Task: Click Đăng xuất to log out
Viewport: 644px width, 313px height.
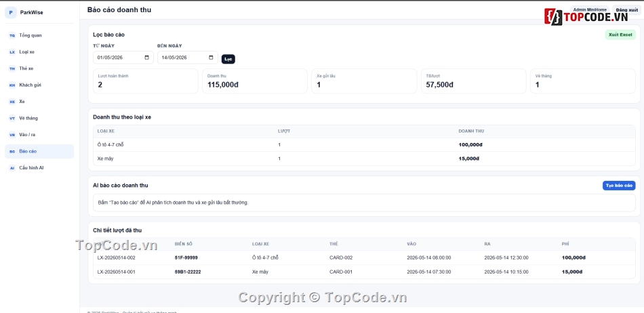Action: (627, 10)
